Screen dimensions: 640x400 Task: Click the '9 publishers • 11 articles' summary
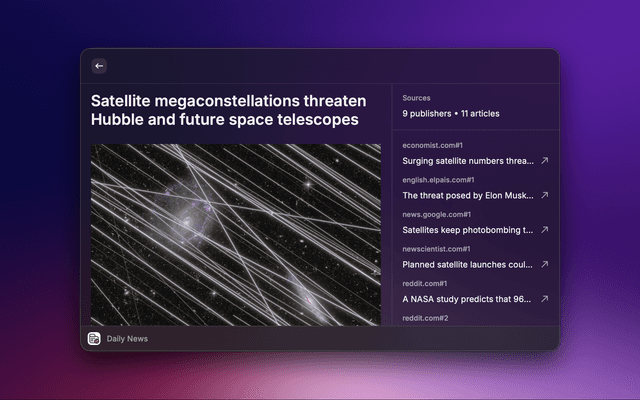451,113
